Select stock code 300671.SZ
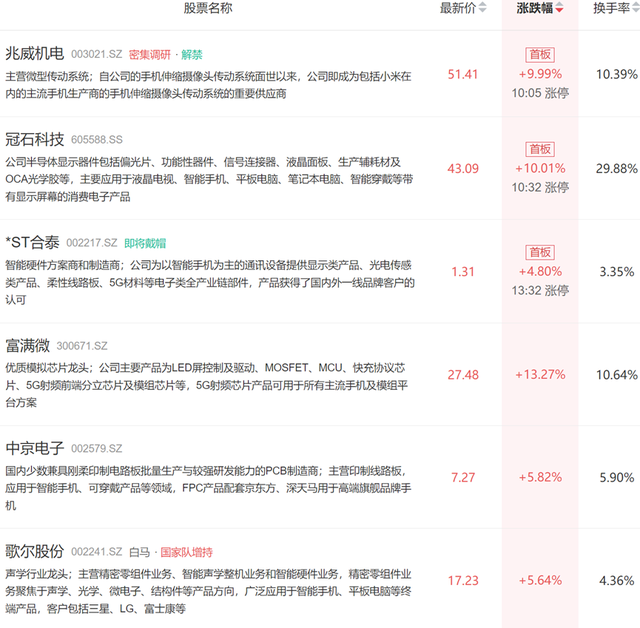The height and width of the screenshot is (628, 640). (x=82, y=346)
